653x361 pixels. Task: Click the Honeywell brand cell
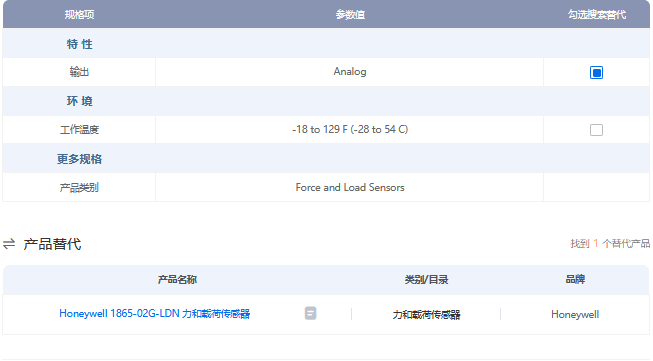coord(575,314)
